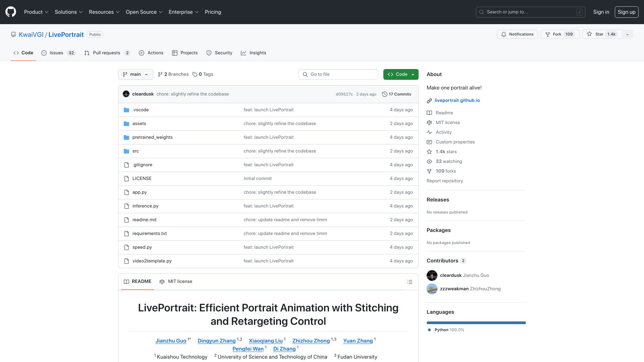
Task: Click the commit history clock icon
Action: (x=385, y=94)
